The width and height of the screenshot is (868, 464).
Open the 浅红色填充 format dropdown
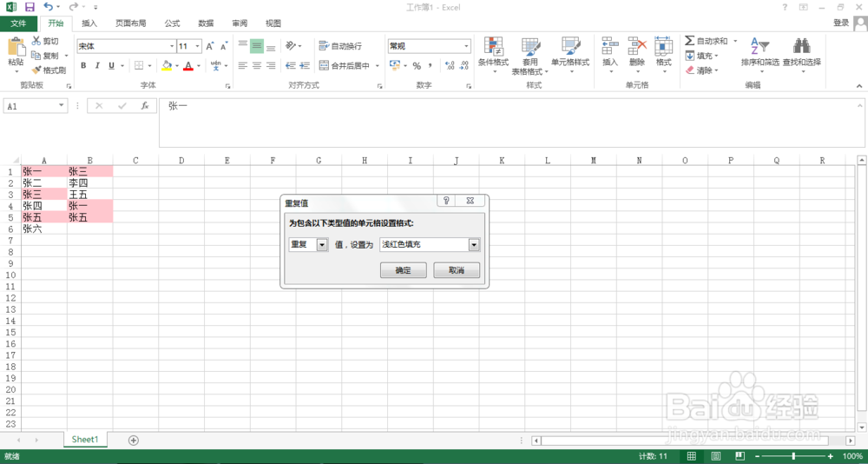(474, 244)
